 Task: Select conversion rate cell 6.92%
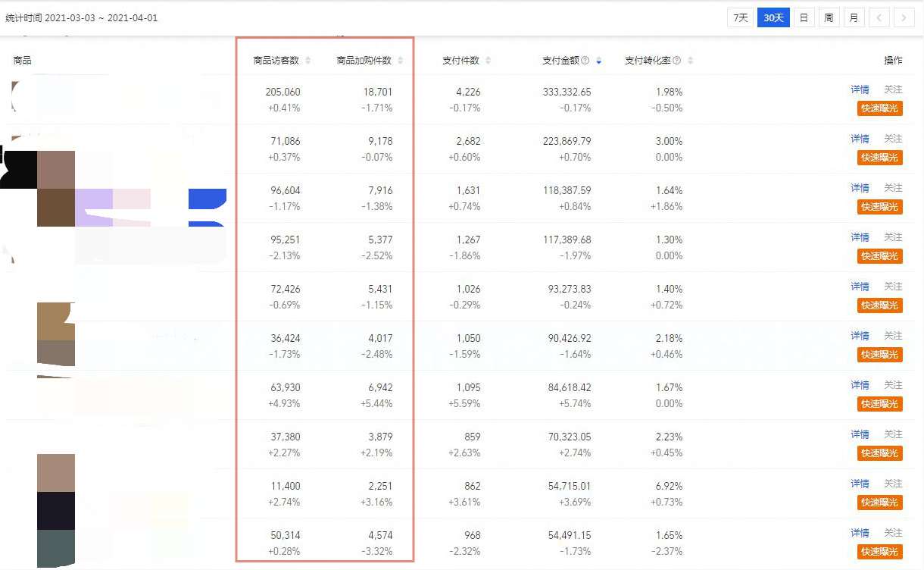tap(669, 486)
